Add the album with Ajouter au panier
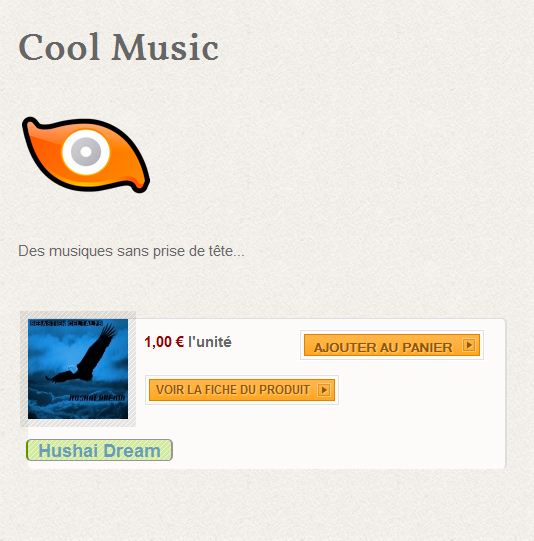 [x=392, y=345]
